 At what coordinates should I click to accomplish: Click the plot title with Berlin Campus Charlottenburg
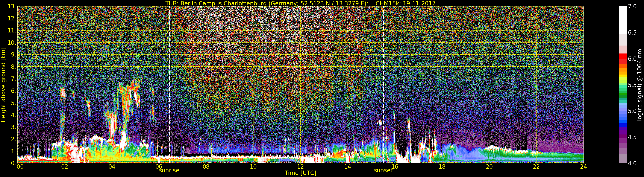[300, 3]
